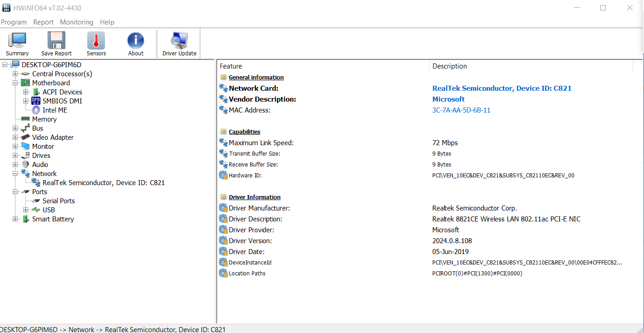Collapse the DESKTOP-G6PIM6D root node
This screenshot has height=333, width=644.
click(x=5, y=64)
